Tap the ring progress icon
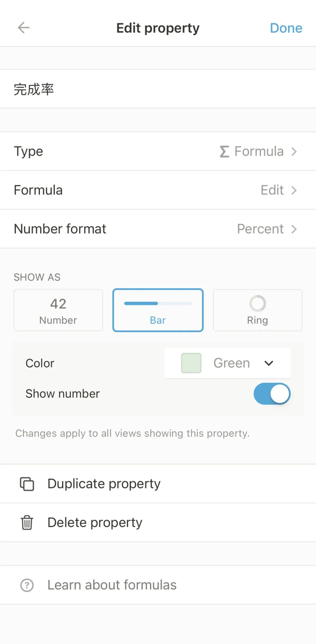Image resolution: width=316 pixels, height=644 pixels. (x=257, y=303)
